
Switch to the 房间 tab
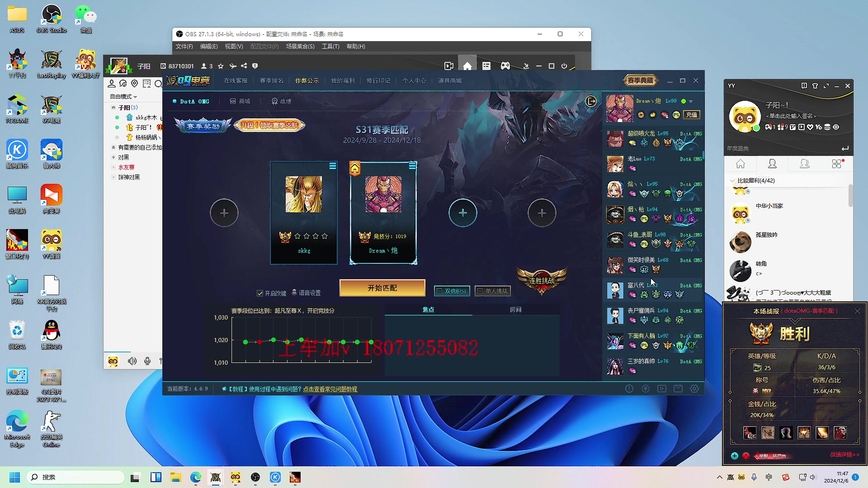[x=515, y=310]
